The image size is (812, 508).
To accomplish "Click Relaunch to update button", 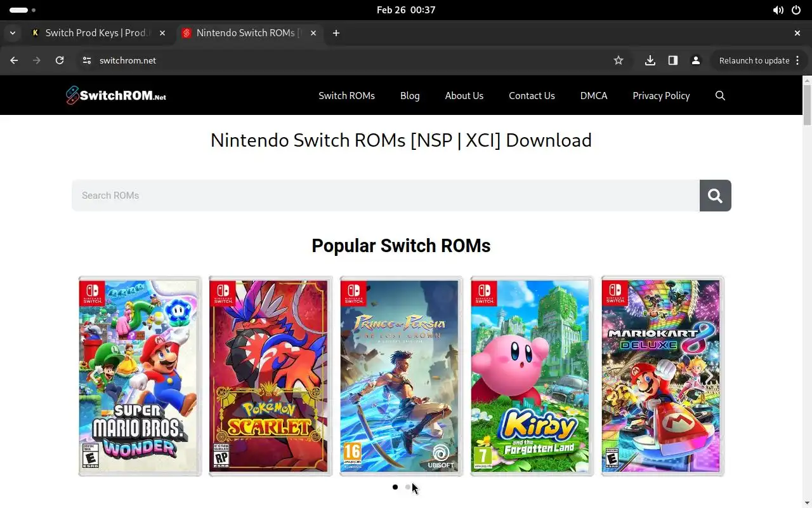I will 754,60.
